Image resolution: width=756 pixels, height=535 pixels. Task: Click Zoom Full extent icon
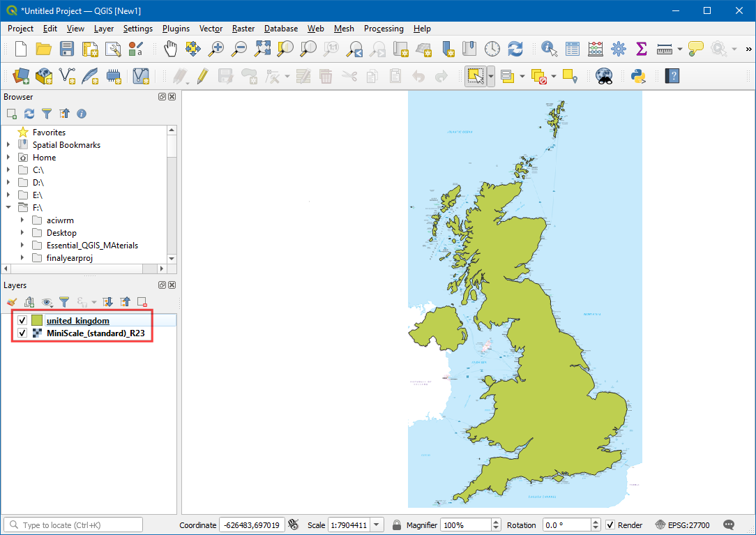[262, 49]
